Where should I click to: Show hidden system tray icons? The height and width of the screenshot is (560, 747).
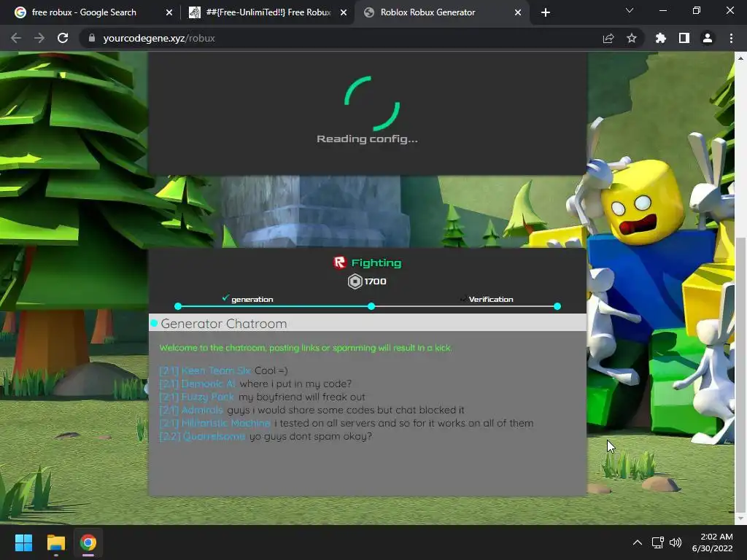637,542
